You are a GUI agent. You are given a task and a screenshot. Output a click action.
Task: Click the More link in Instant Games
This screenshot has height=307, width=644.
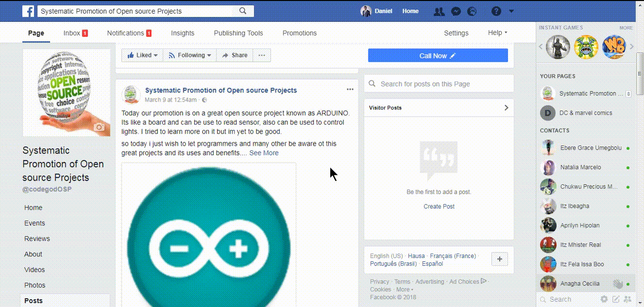pyautogui.click(x=626, y=28)
